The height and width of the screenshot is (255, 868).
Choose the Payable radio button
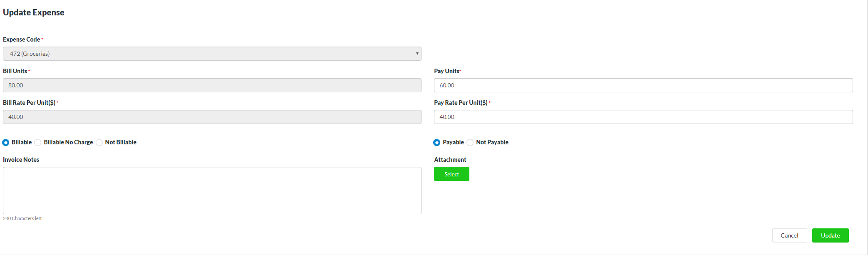[436, 143]
